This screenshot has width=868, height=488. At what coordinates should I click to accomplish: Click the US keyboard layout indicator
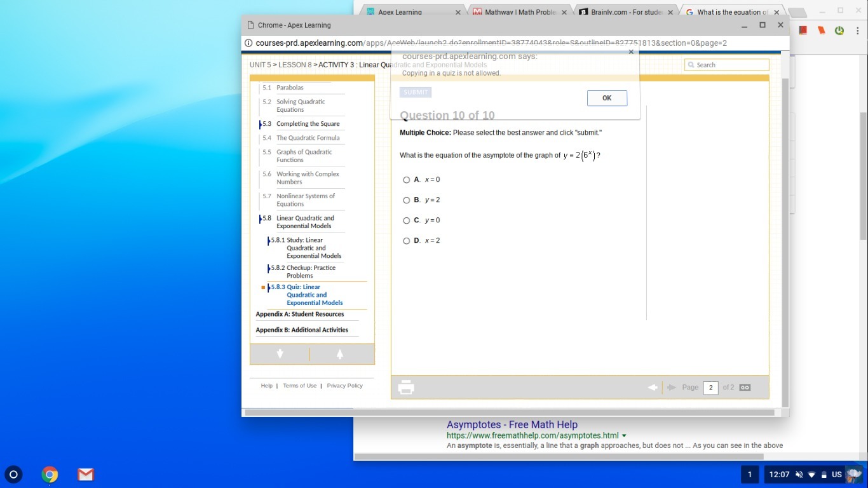pyautogui.click(x=837, y=475)
